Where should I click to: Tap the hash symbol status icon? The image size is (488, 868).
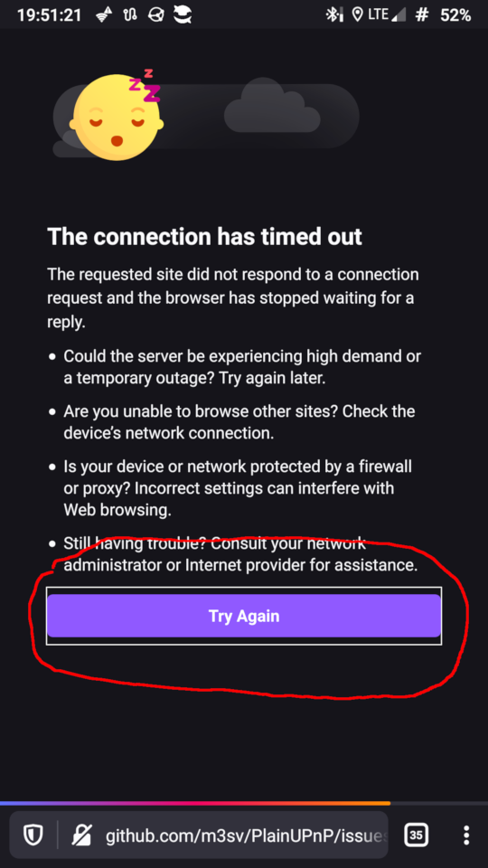pyautogui.click(x=422, y=15)
